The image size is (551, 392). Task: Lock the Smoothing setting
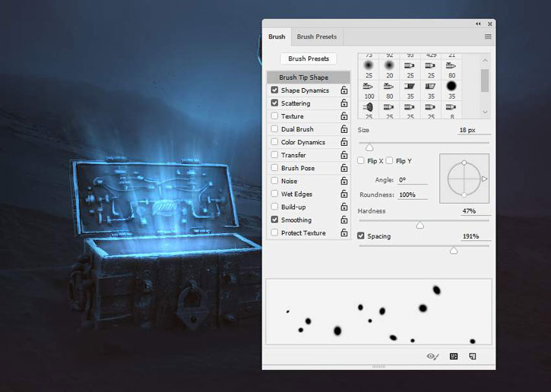344,220
